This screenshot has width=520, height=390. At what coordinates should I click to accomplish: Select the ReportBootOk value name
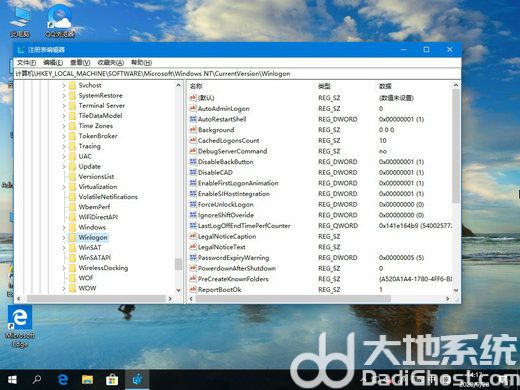click(219, 290)
